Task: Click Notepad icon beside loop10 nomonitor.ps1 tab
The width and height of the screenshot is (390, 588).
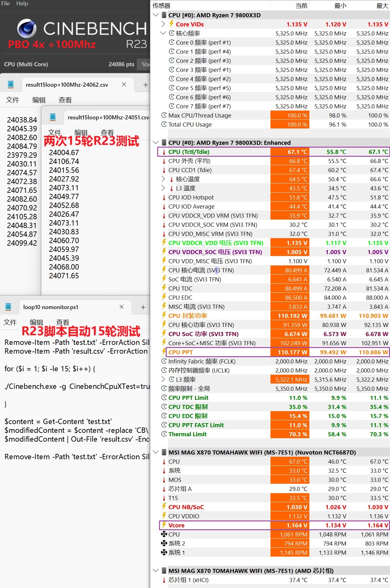Action: tap(8, 307)
